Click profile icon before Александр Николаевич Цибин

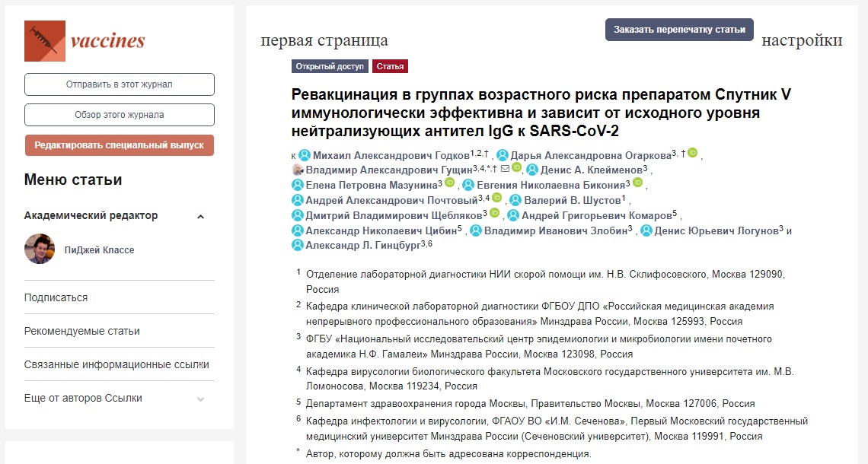pyautogui.click(x=298, y=230)
